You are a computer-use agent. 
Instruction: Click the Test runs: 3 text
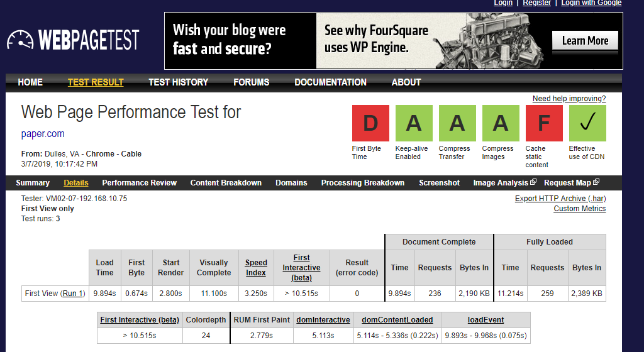tap(41, 219)
